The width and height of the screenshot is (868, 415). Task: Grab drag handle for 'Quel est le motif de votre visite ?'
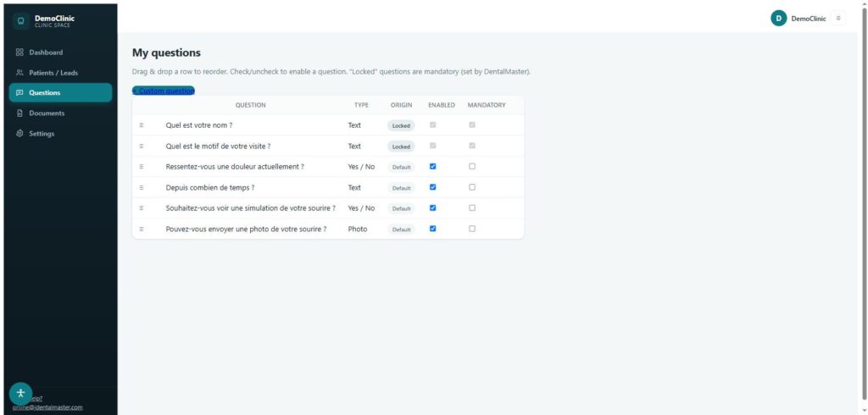(142, 146)
